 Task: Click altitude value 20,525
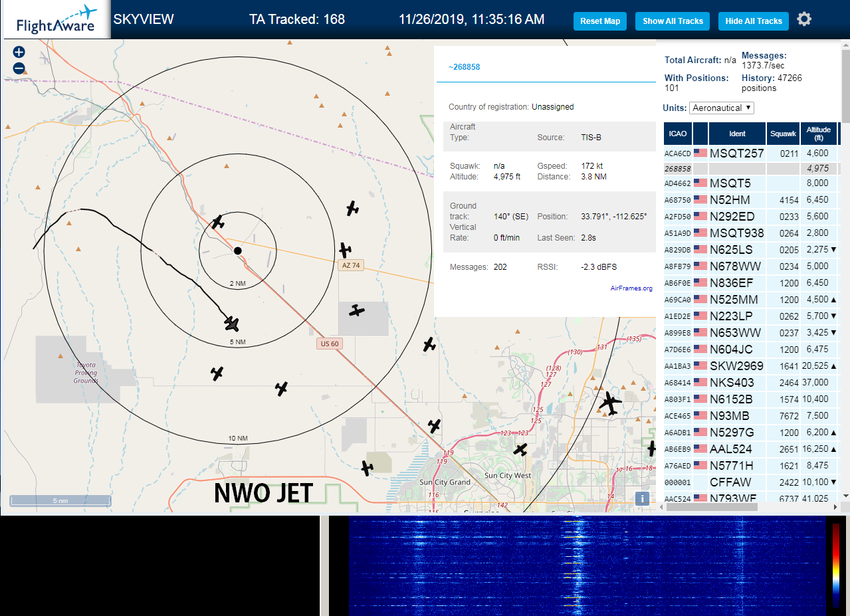[815, 366]
